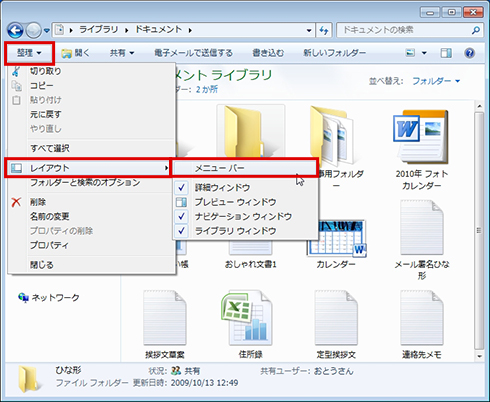Toggle the preview pane toolbar icon
The image size is (490, 402).
click(x=446, y=53)
